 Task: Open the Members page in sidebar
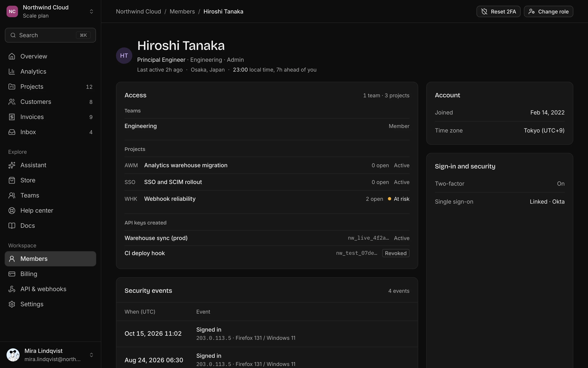50,259
